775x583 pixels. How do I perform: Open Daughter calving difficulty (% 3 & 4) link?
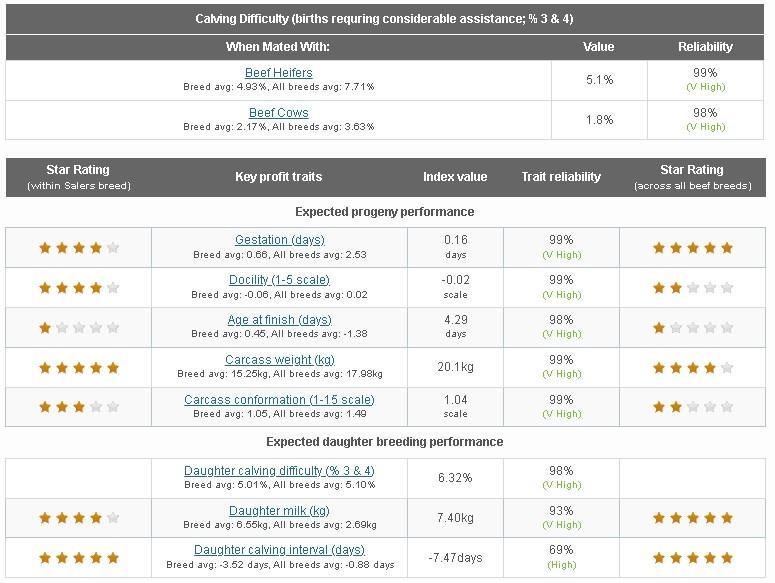click(279, 471)
